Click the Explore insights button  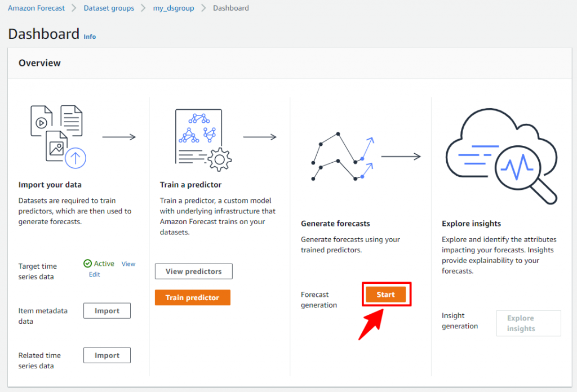pyautogui.click(x=529, y=323)
